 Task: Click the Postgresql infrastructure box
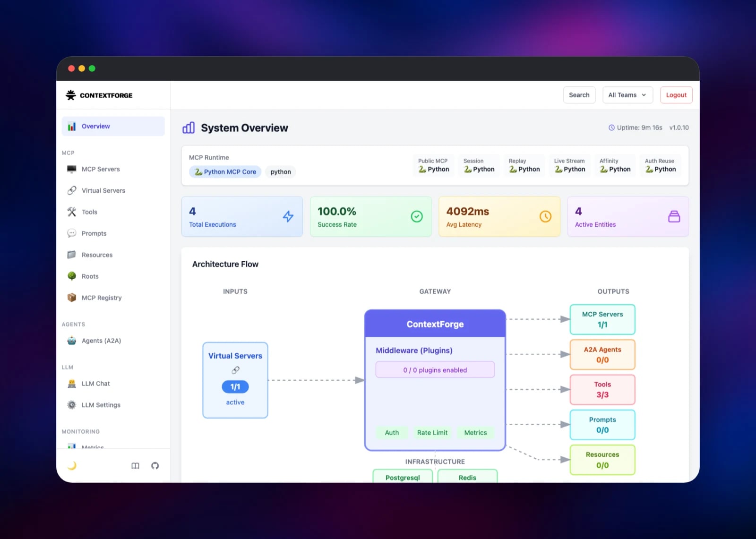pos(403,476)
